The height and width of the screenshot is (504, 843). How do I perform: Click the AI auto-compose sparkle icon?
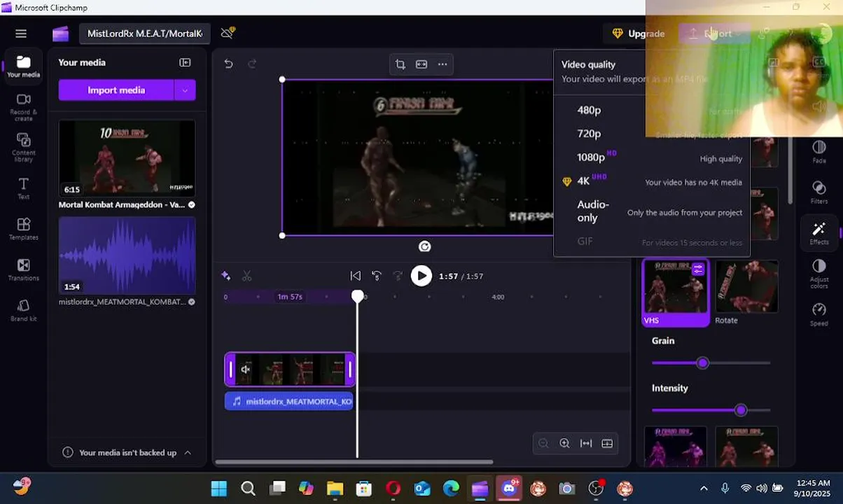225,276
